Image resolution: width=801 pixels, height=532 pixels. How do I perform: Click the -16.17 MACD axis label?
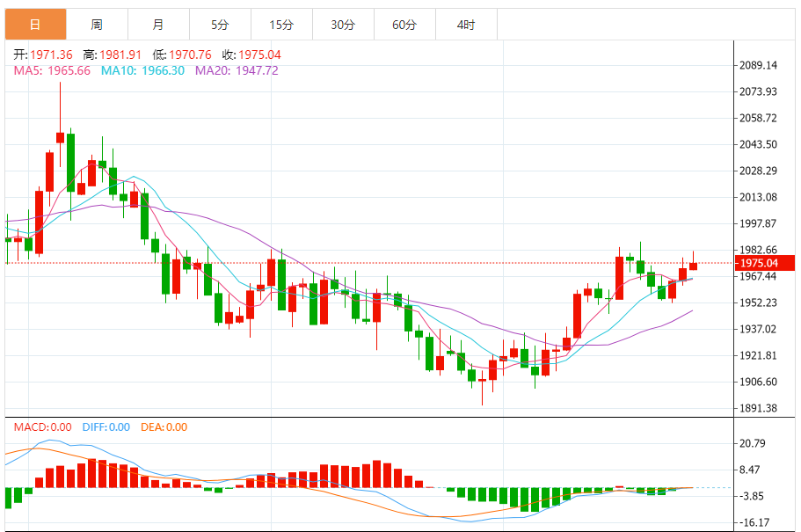(753, 522)
